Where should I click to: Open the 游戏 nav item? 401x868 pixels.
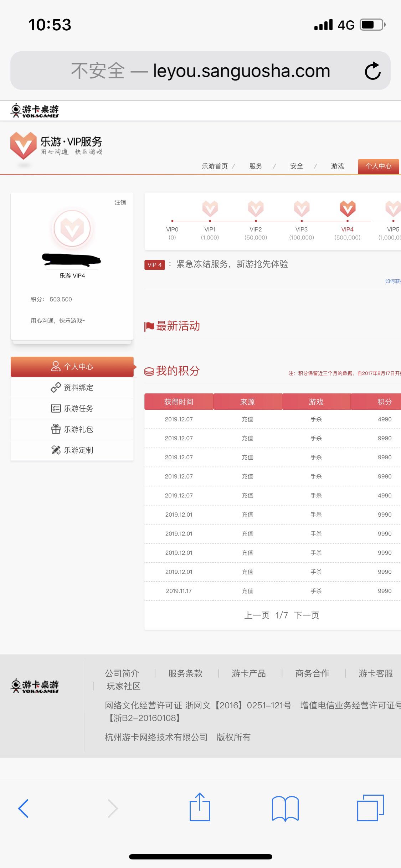tap(338, 166)
